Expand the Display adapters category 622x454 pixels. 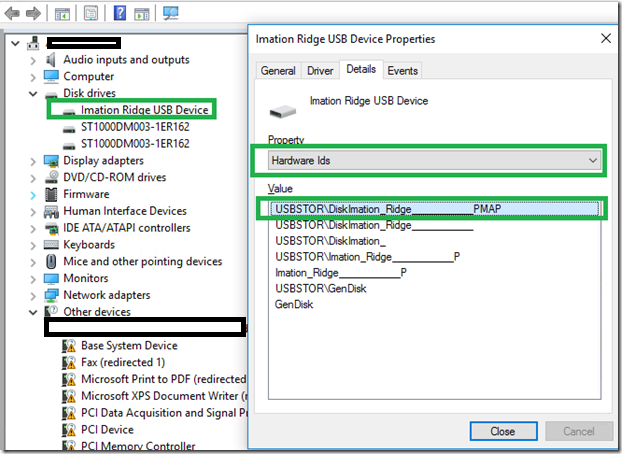point(33,161)
